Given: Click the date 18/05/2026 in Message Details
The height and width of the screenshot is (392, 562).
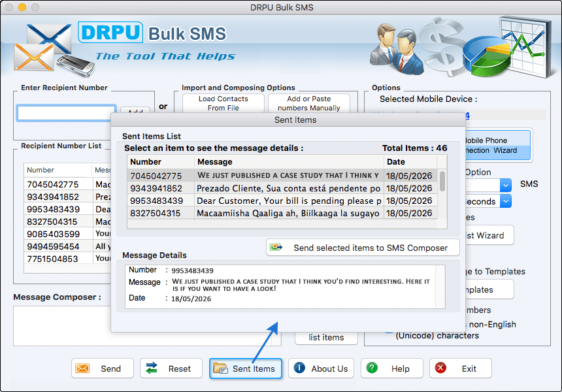Looking at the screenshot, I should point(191,299).
